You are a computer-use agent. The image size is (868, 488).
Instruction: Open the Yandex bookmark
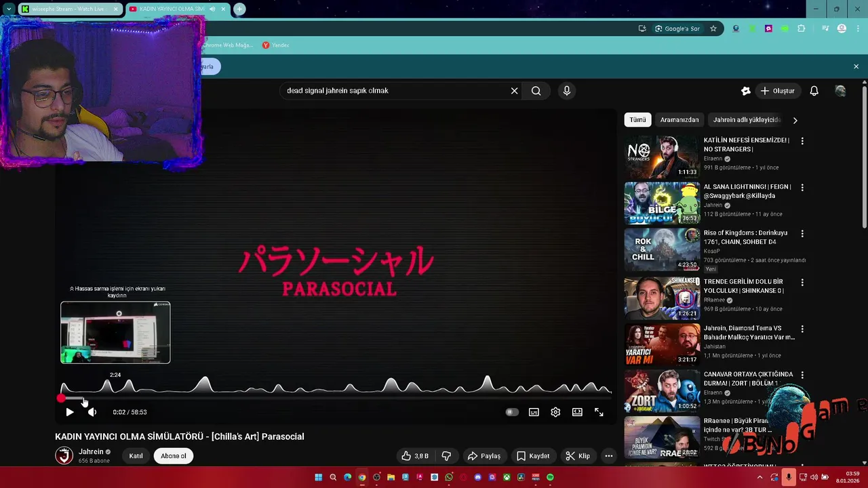276,45
